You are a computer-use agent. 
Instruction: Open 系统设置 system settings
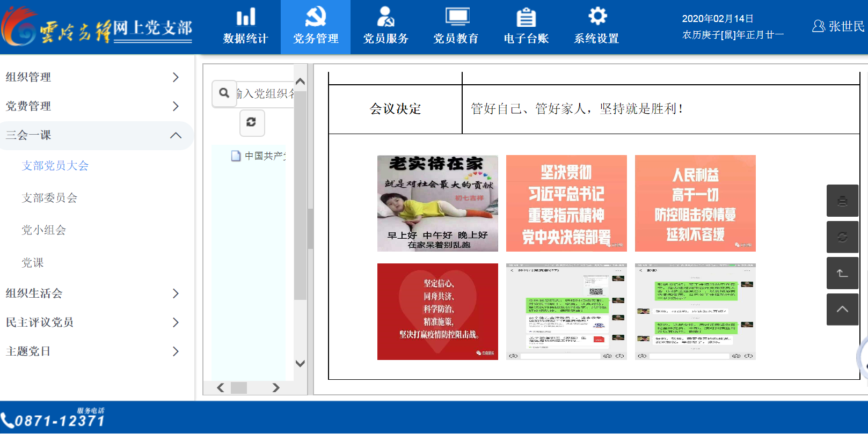click(x=596, y=27)
